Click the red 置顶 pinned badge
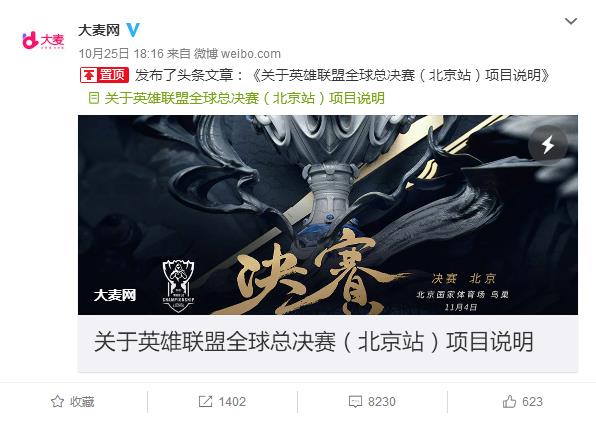596x421 pixels. 105,75
